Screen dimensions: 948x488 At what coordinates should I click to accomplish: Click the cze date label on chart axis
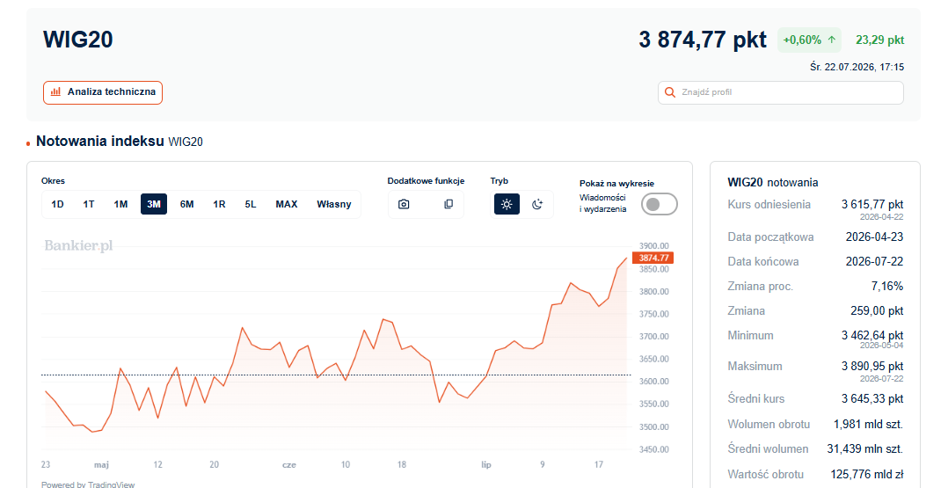(289, 465)
